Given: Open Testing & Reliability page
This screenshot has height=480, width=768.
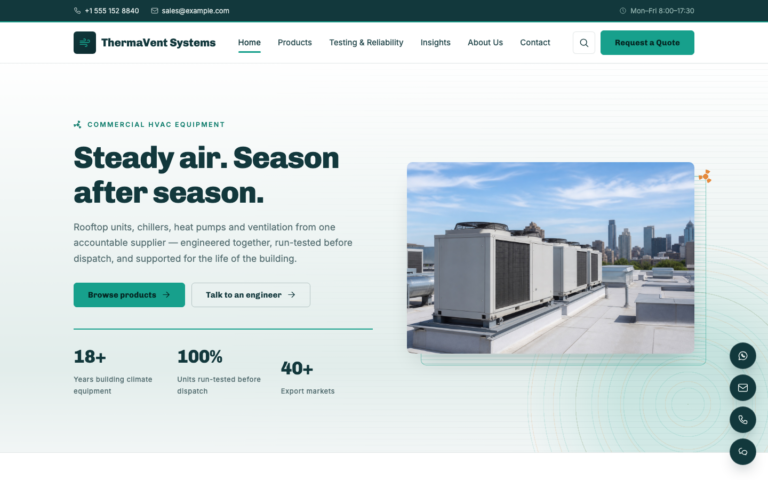Looking at the screenshot, I should 366,43.
